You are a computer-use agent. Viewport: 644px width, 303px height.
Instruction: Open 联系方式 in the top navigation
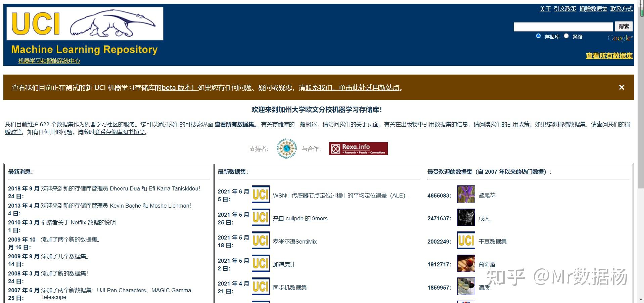coord(621,9)
